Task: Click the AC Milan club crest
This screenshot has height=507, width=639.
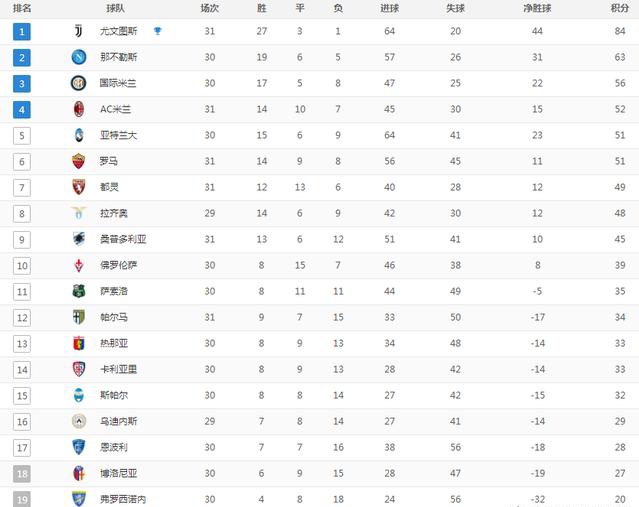Action: point(79,109)
